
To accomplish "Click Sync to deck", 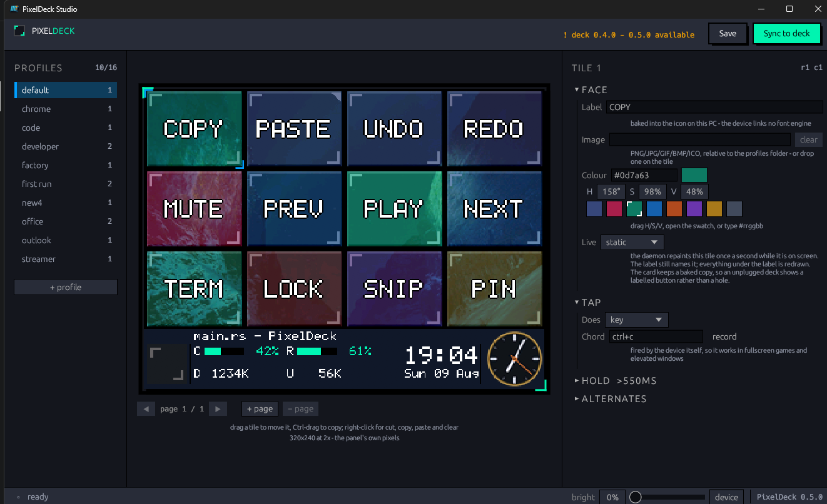I will click(786, 34).
